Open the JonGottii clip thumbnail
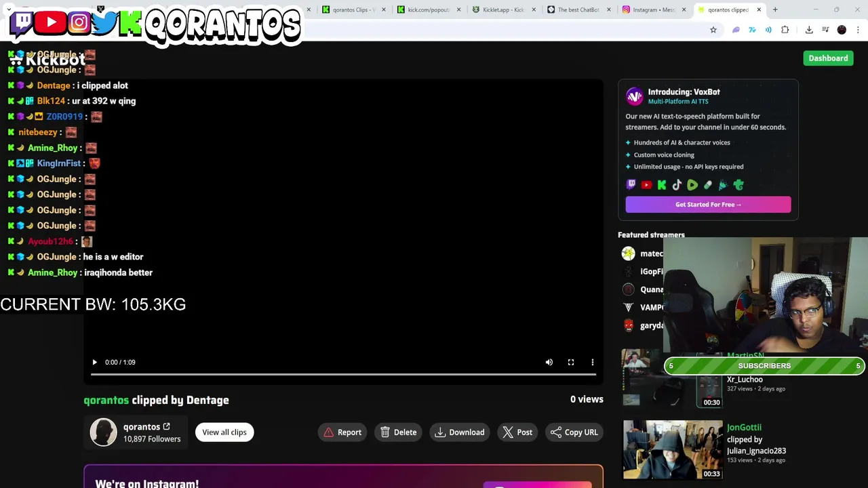This screenshot has width=868, height=488. (x=673, y=449)
